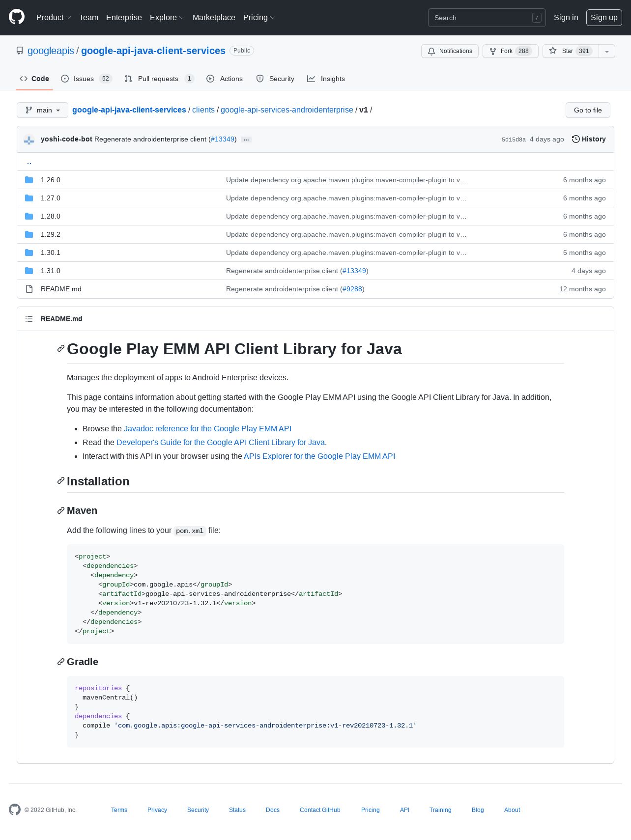Open the 1.26.0 folder icon

[29, 180]
